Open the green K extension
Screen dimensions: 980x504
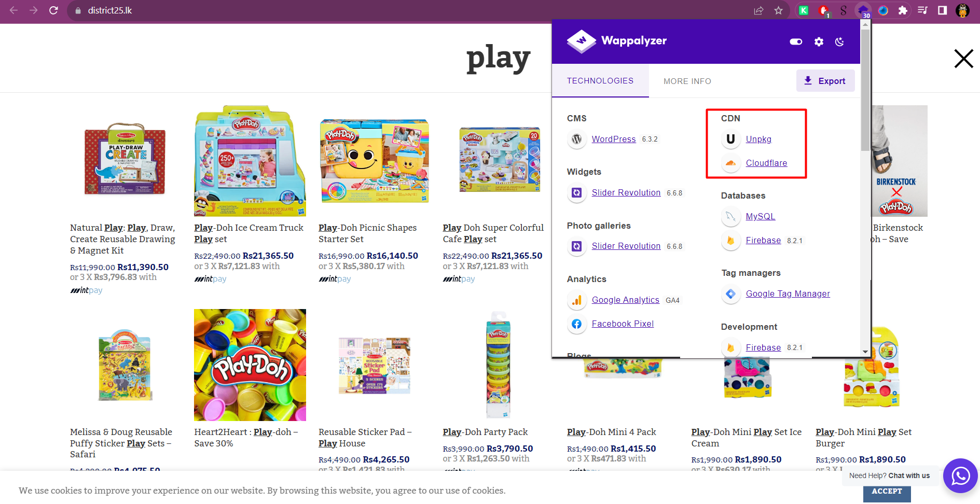pos(804,10)
